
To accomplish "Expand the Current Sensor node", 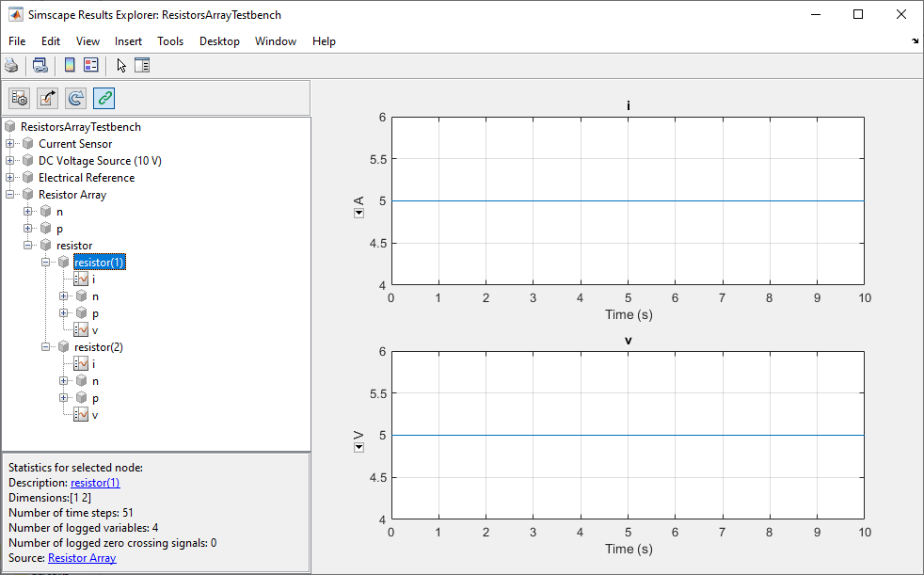I will pos(10,144).
